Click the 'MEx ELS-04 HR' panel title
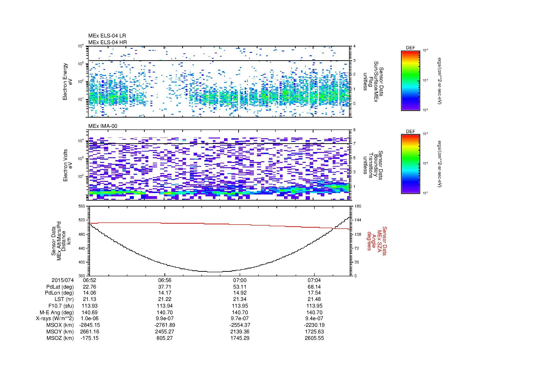Image resolution: width=555 pixels, height=392 pixels. click(107, 42)
